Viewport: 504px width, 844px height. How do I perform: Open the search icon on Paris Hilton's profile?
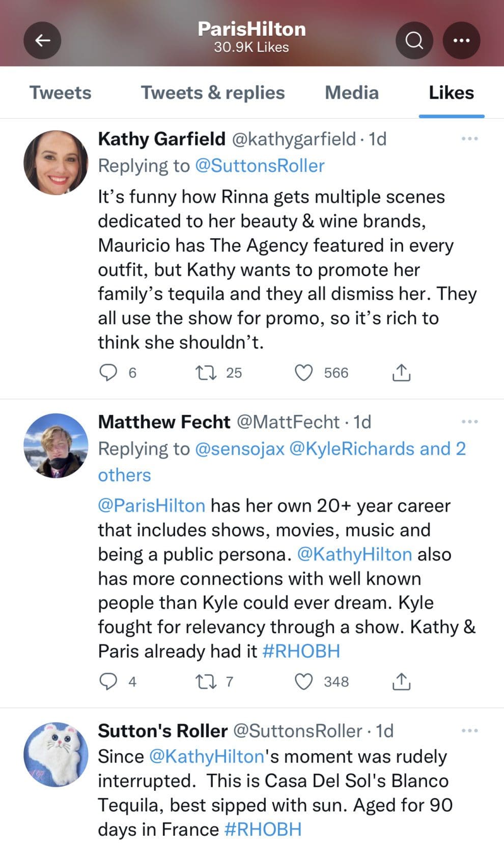click(414, 40)
